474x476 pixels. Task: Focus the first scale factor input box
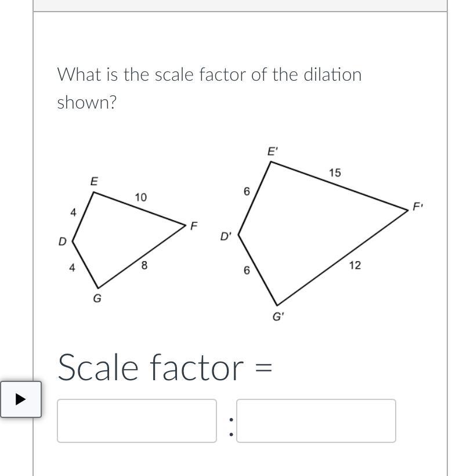tap(136, 421)
